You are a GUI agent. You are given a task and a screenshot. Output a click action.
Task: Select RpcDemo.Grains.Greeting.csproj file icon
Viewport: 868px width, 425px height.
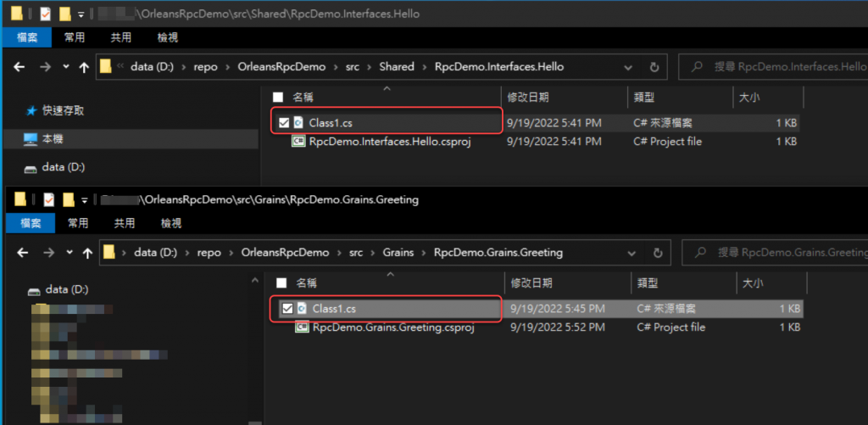(x=303, y=327)
